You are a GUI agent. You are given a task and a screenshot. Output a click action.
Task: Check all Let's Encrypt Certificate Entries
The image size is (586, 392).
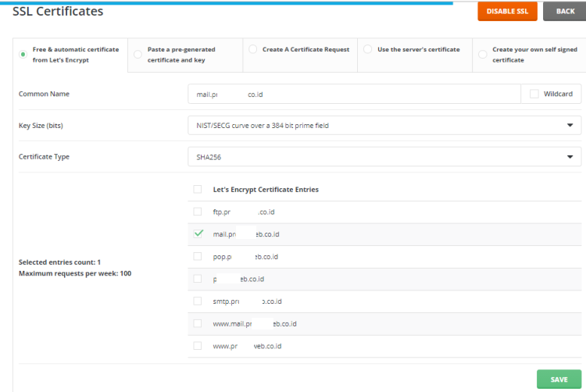coord(198,189)
